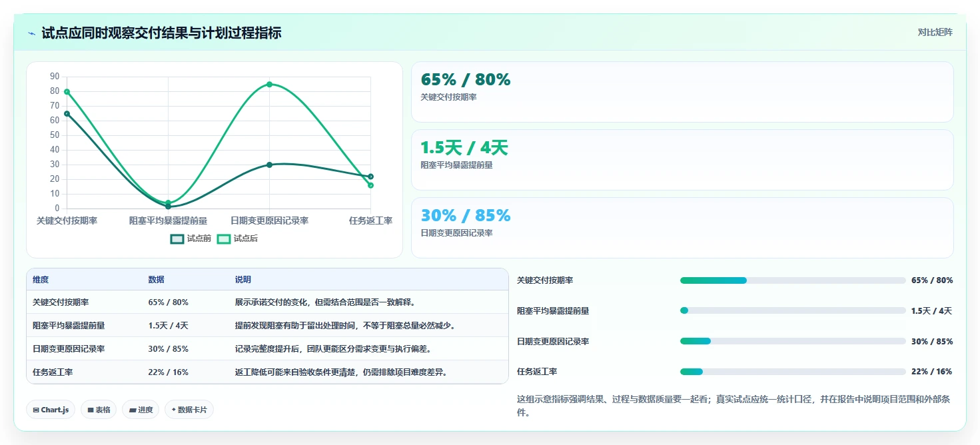The height and width of the screenshot is (445, 980).
Task: Click the 数据 column header
Action: 156,280
